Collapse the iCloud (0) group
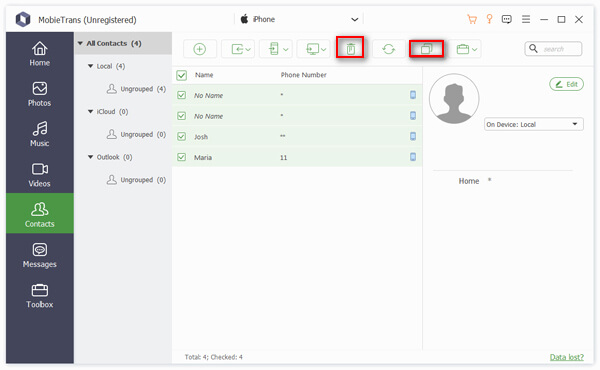The height and width of the screenshot is (370, 600). [x=90, y=111]
